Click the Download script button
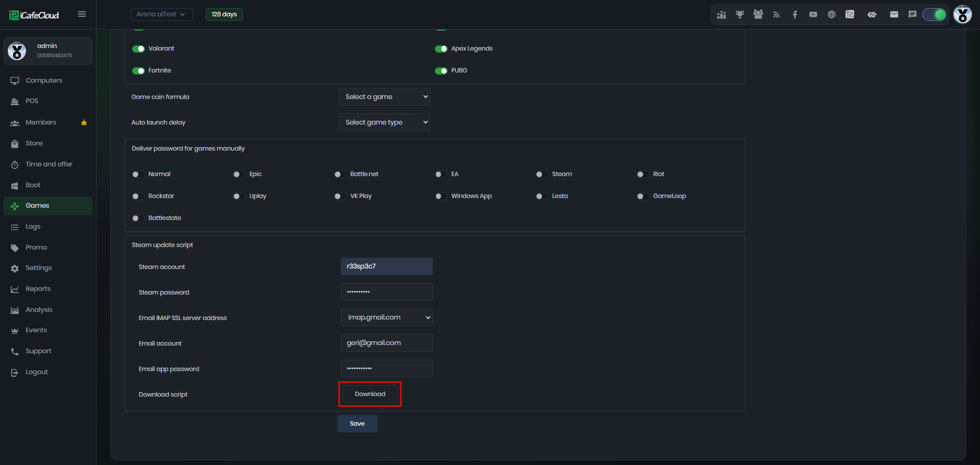Viewport: 980px width, 465px height. coord(370,394)
